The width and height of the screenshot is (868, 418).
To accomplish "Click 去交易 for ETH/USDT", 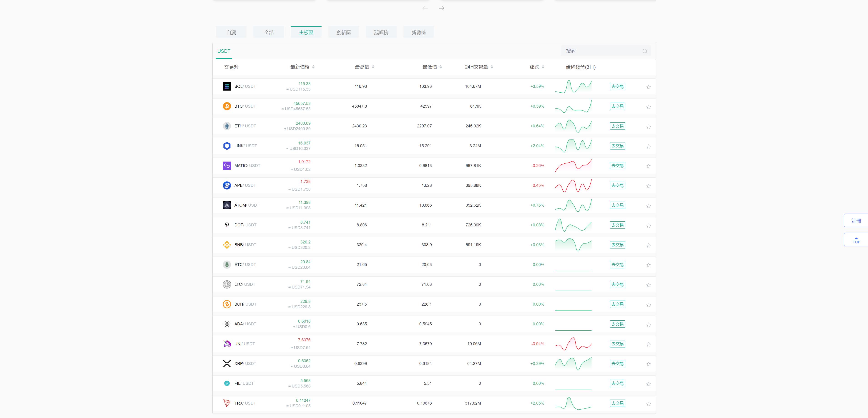I will click(617, 126).
